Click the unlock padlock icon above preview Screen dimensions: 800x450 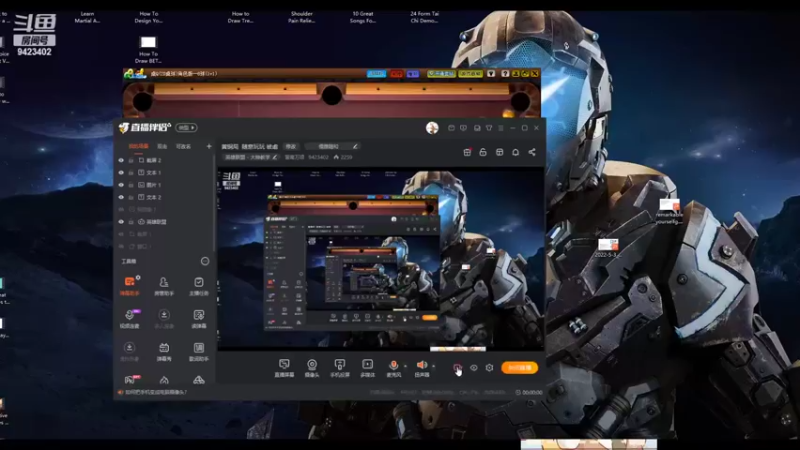click(x=483, y=152)
